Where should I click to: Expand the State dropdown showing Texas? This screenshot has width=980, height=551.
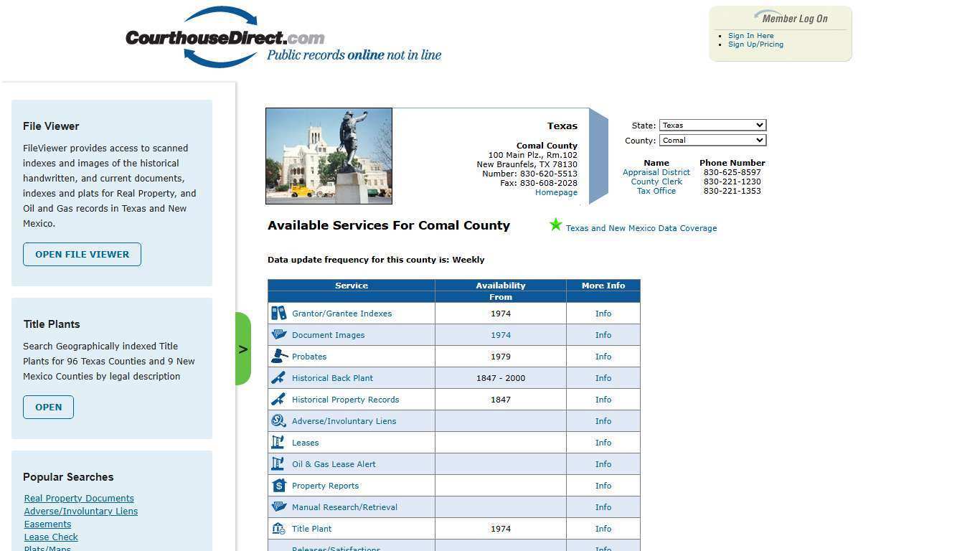pos(712,125)
